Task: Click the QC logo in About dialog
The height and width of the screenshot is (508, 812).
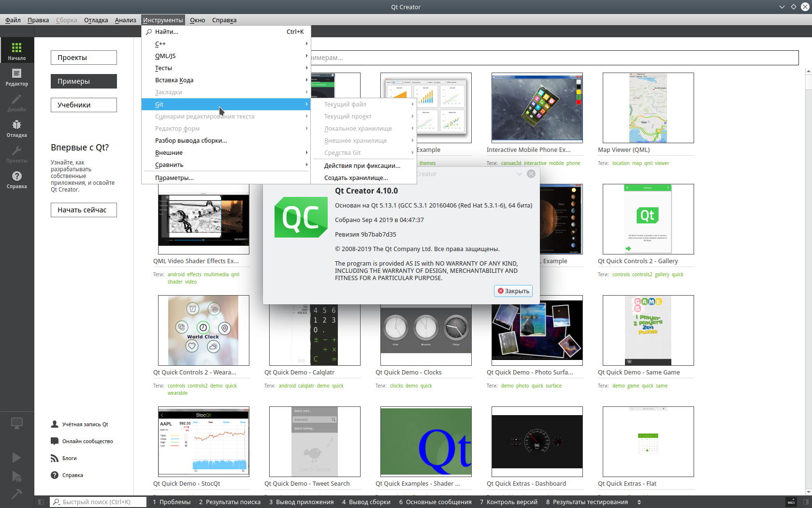Action: click(301, 217)
